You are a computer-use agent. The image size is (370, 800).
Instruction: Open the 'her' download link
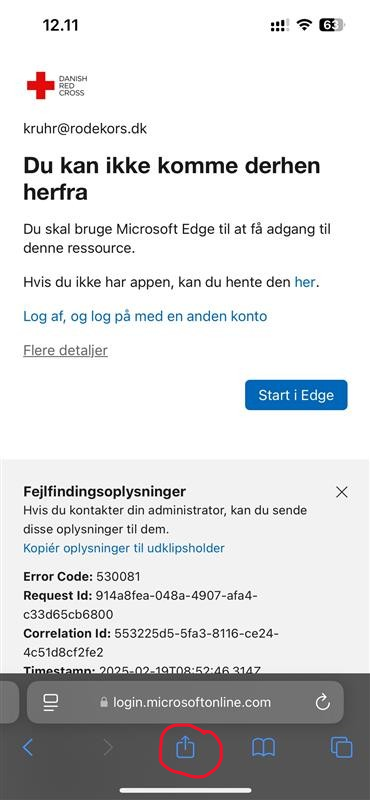coord(305,282)
